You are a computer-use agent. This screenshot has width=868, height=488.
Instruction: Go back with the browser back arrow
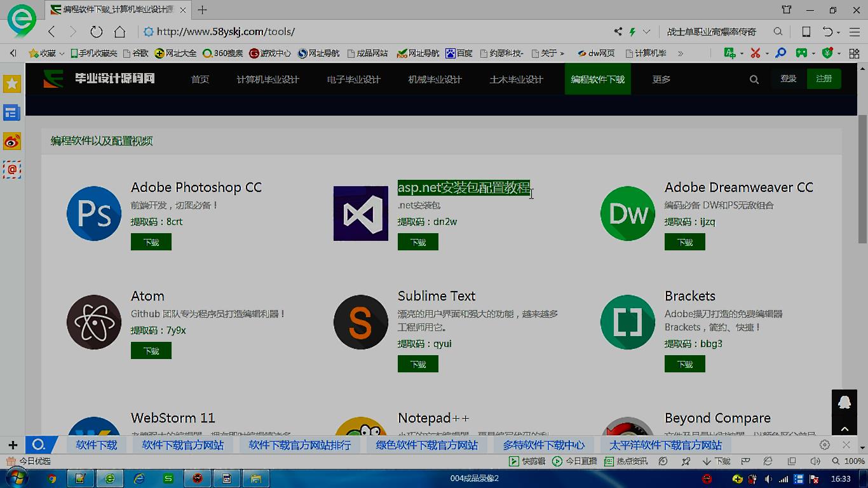(x=52, y=32)
